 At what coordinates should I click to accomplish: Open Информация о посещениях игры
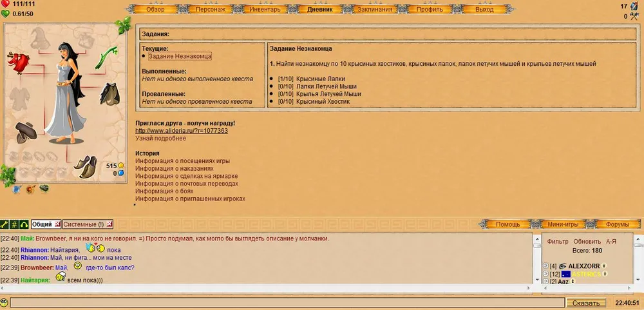[183, 160]
